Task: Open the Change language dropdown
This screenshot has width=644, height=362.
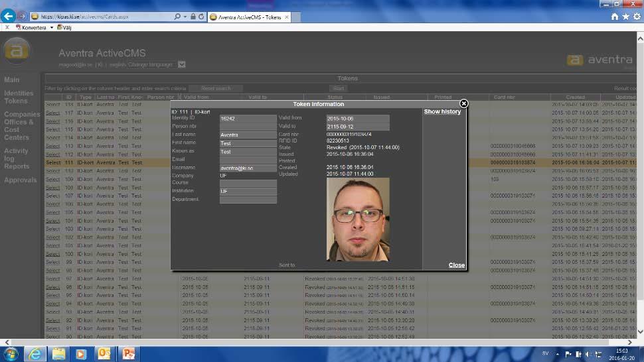Action: tap(181, 64)
